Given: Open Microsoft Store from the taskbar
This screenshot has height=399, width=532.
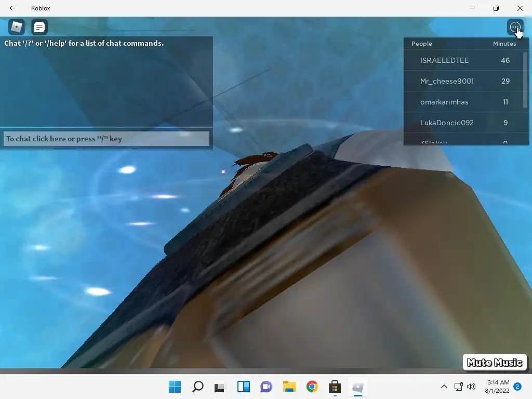Looking at the screenshot, I should point(335,387).
